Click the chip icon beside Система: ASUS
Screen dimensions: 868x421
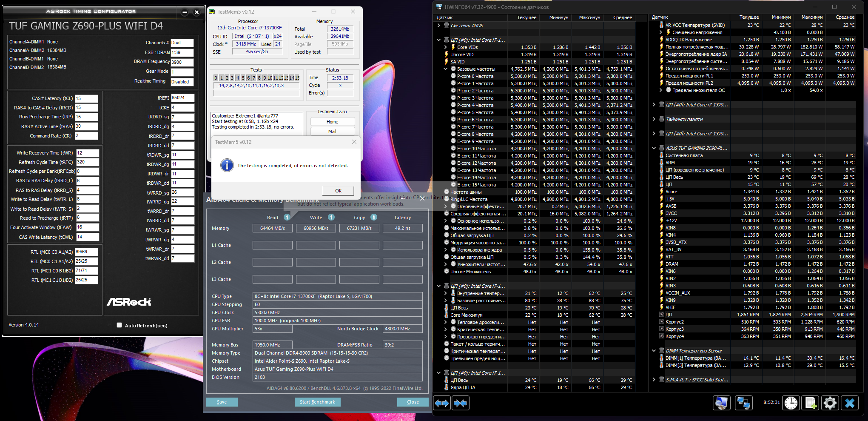pos(447,26)
